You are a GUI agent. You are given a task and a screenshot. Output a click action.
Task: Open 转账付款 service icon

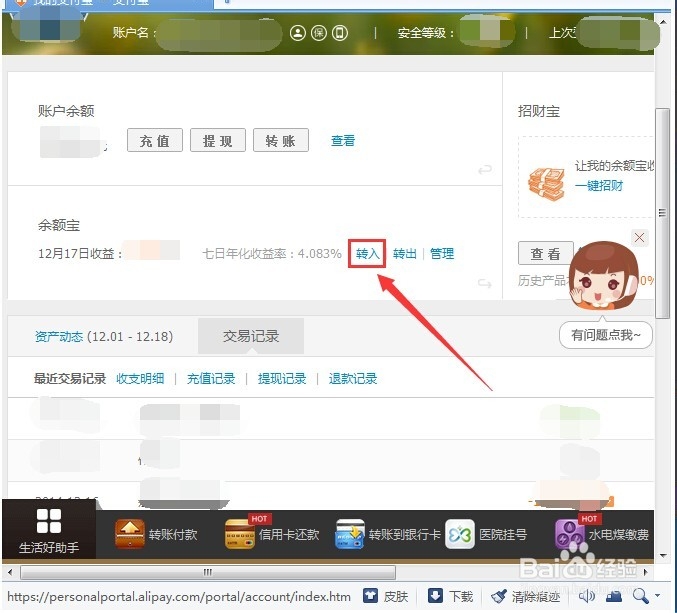tap(130, 534)
